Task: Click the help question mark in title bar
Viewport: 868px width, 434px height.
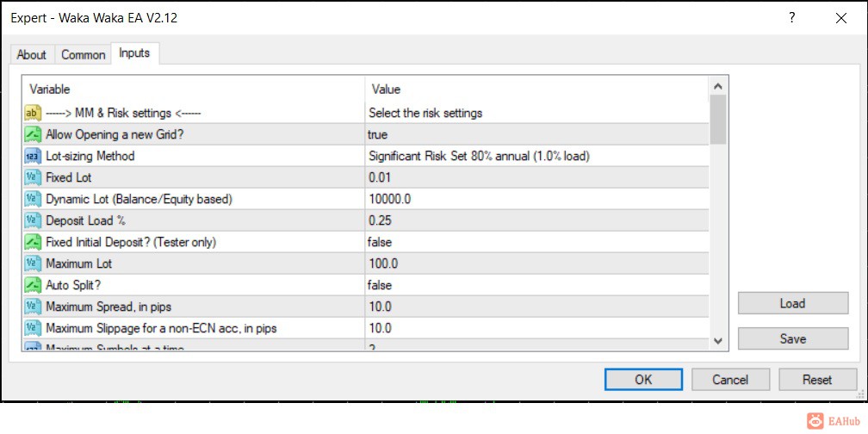Action: [x=792, y=18]
